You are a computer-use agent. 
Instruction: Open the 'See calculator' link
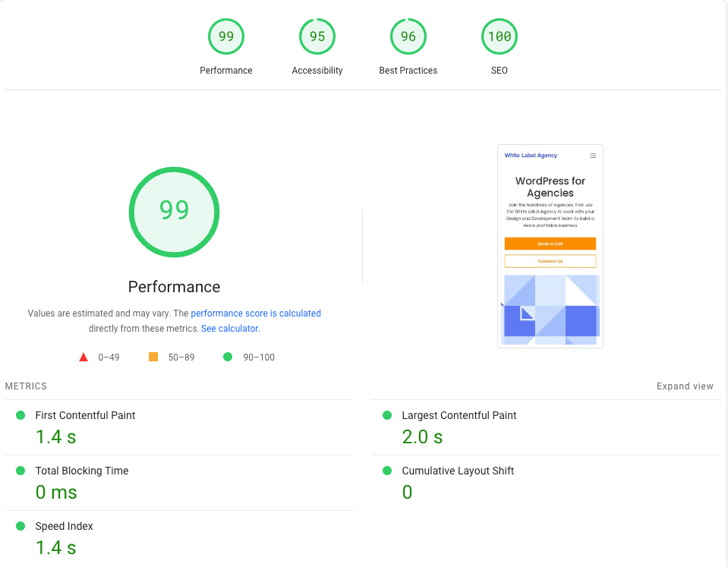pos(229,329)
